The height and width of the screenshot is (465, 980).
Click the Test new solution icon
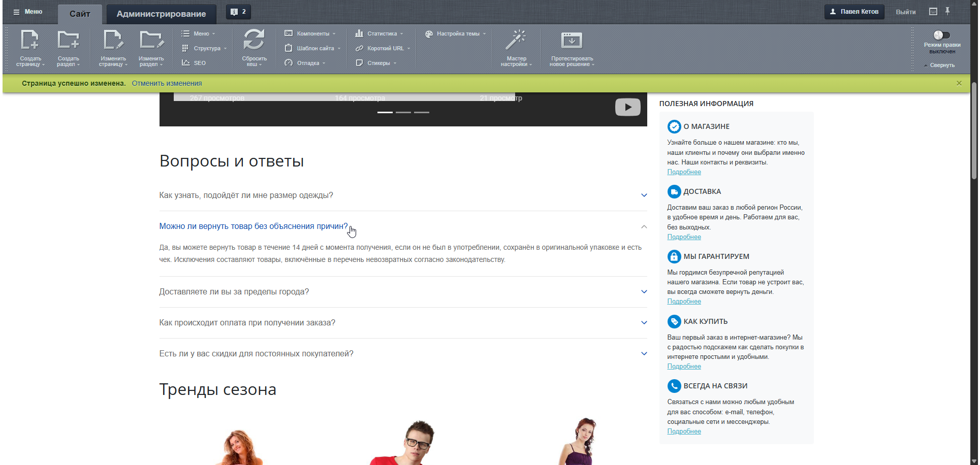point(572,41)
